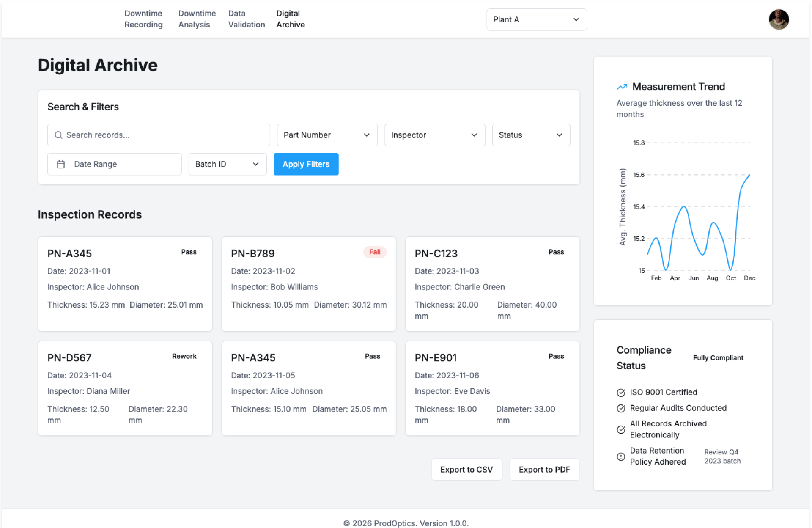The width and height of the screenshot is (812, 528).
Task: Open the Inspector filter dropdown
Action: 434,135
